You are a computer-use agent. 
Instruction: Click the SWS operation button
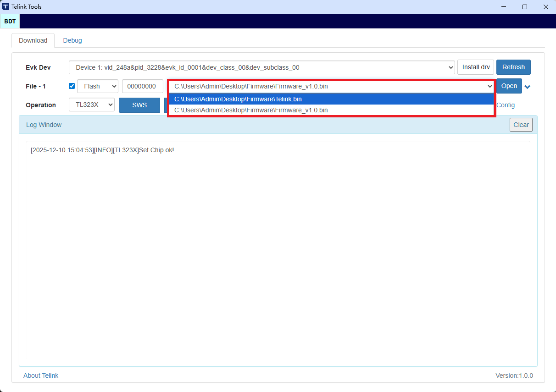tap(139, 105)
